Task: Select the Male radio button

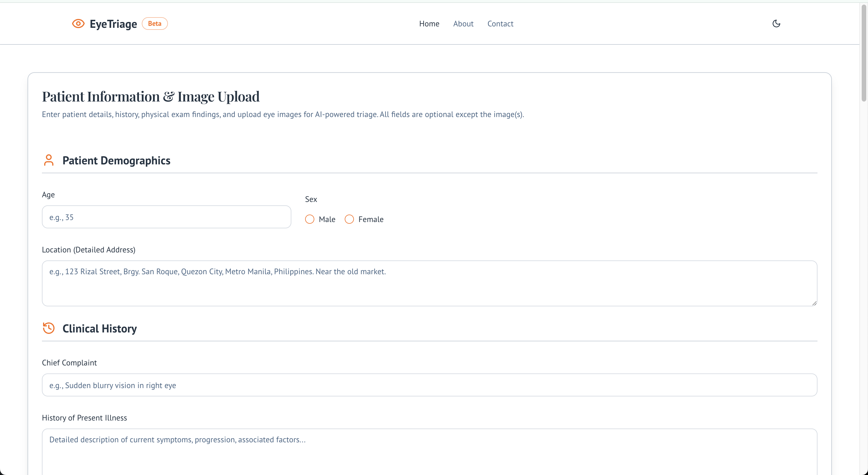Action: pyautogui.click(x=309, y=219)
